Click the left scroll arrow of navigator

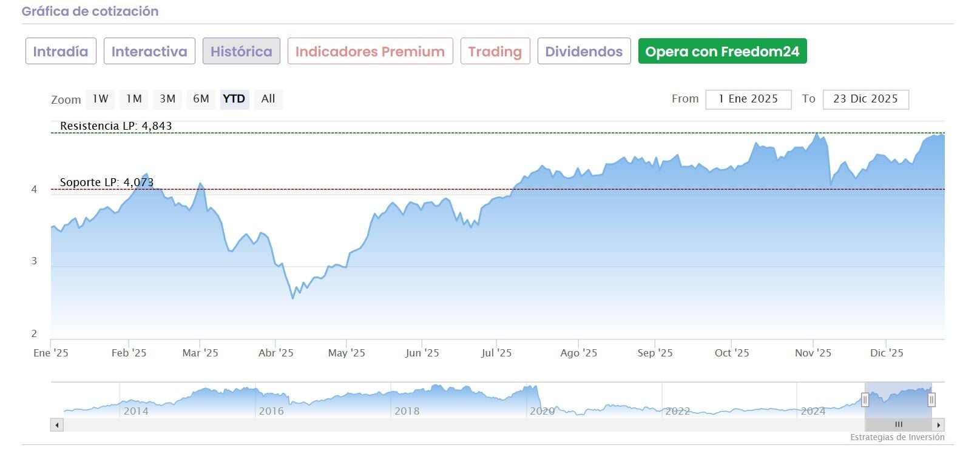pyautogui.click(x=57, y=425)
